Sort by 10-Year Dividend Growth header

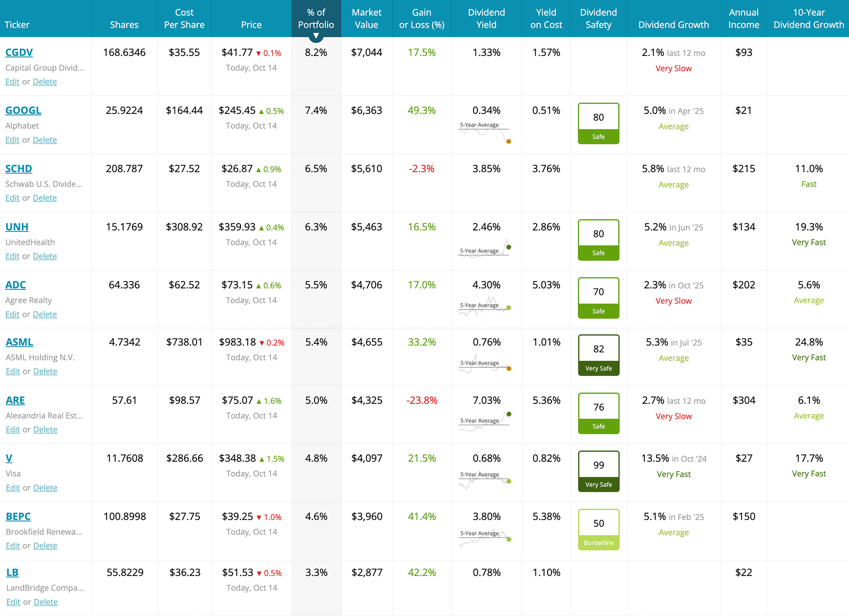pos(809,18)
